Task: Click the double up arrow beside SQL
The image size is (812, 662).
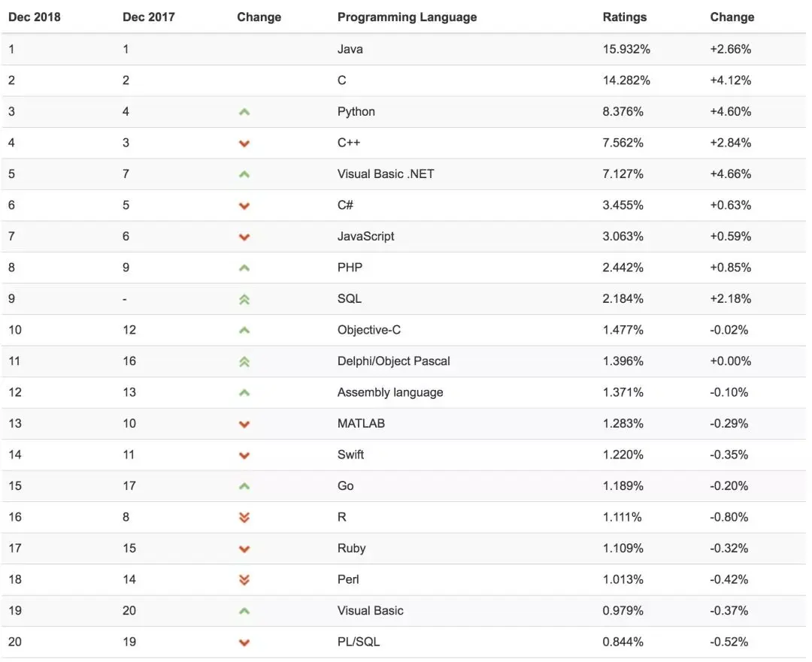Action: [x=244, y=299]
